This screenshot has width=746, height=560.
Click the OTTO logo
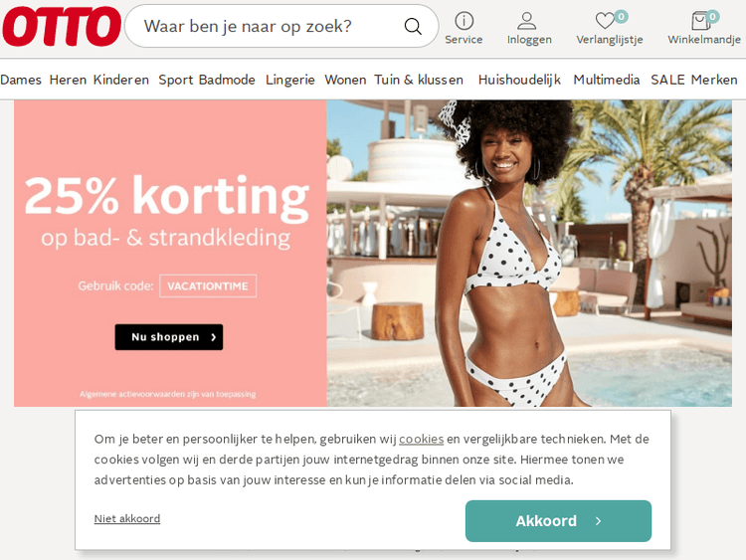pos(62,26)
